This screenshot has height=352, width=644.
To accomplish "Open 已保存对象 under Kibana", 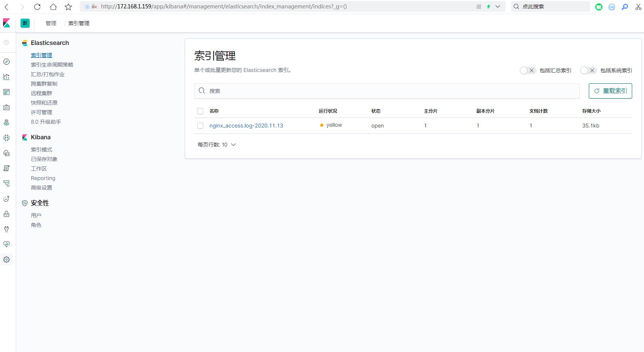I will (44, 159).
